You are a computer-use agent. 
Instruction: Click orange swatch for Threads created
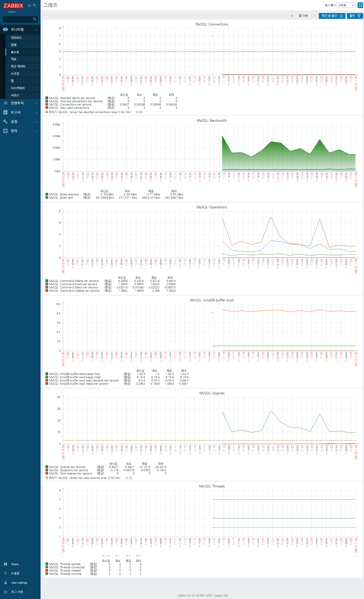pyautogui.click(x=47, y=571)
